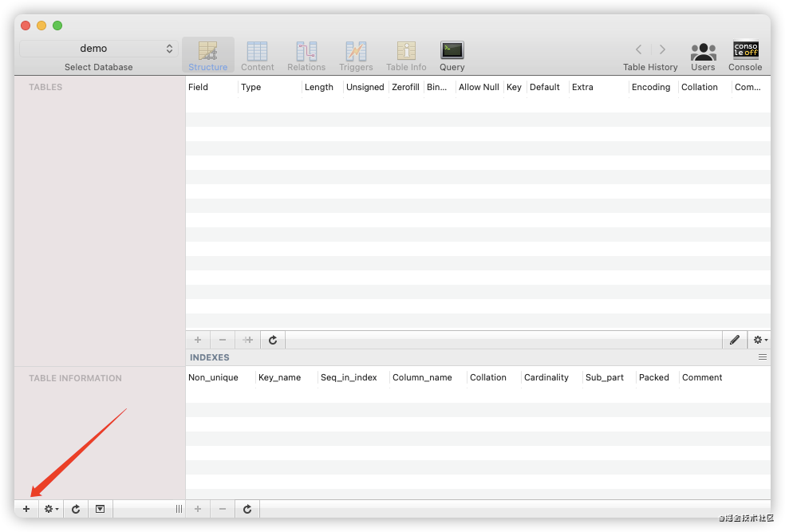Click the Sub_part column header
This screenshot has width=785, height=532.
tap(609, 377)
